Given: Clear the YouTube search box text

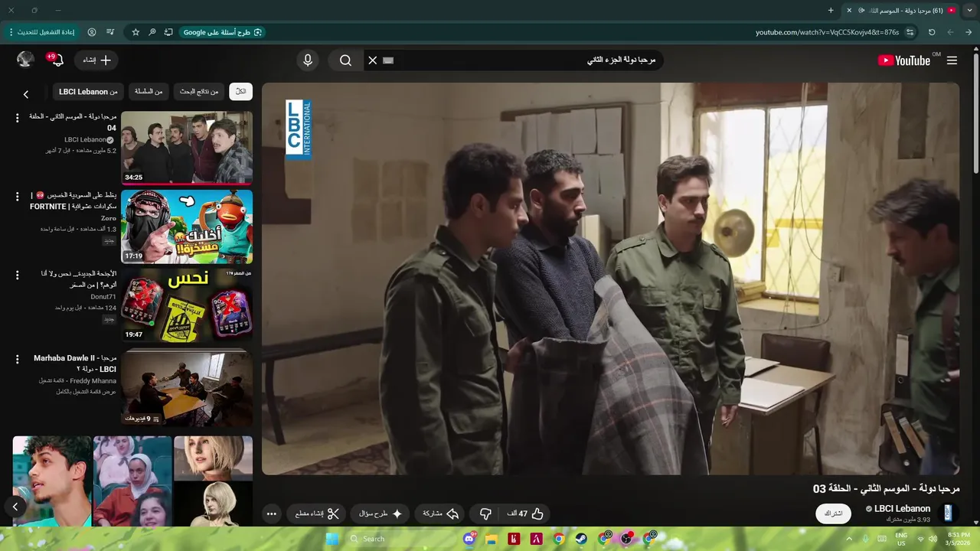Looking at the screenshot, I should pyautogui.click(x=373, y=60).
